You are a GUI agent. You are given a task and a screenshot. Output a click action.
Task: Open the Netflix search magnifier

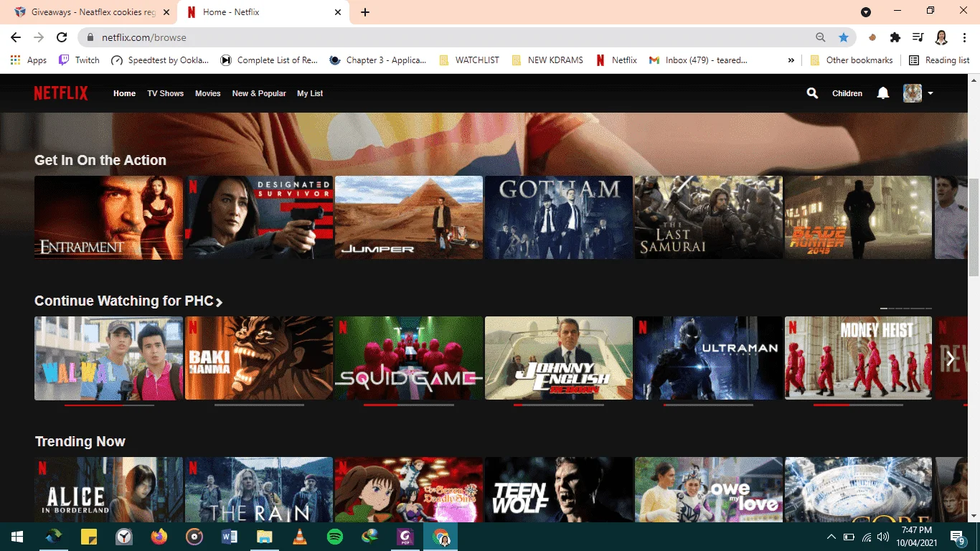pos(812,93)
